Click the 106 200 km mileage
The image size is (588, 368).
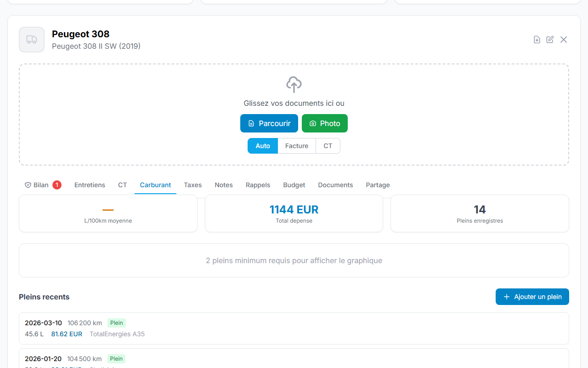85,323
